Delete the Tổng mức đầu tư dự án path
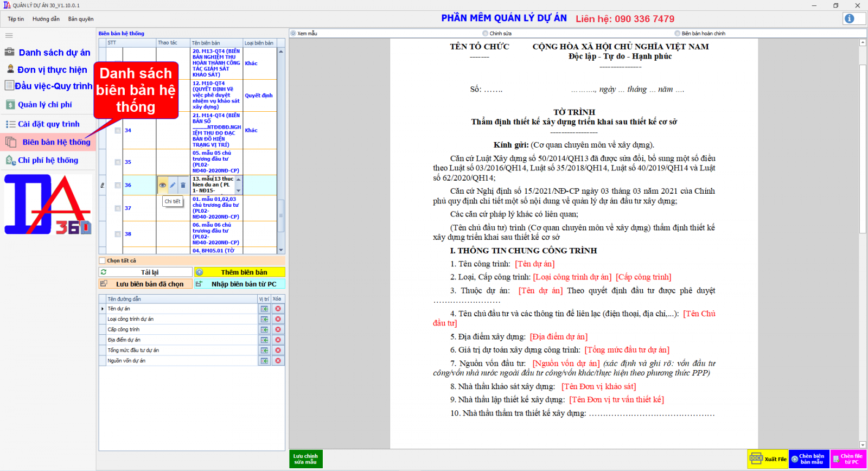868x471 pixels. coord(278,351)
